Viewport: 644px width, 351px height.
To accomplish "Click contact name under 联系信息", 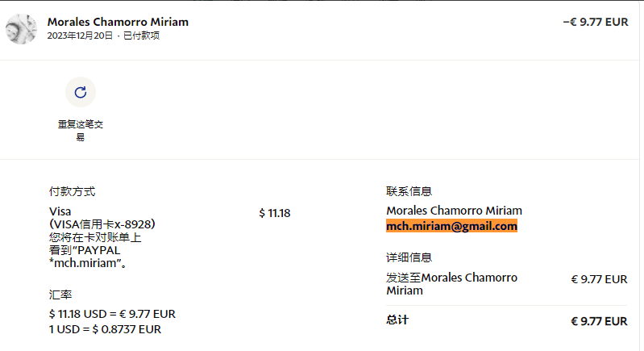I will 454,211.
